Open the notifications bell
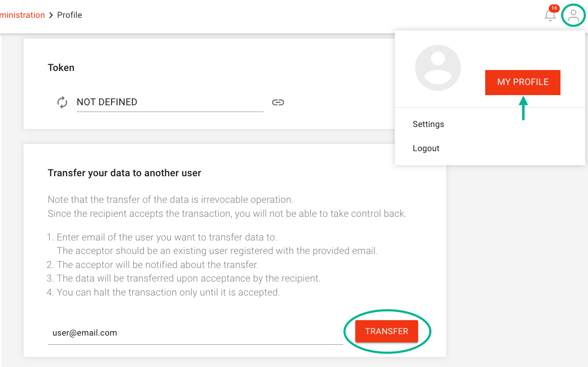Image resolution: width=588 pixels, height=367 pixels. (x=549, y=15)
